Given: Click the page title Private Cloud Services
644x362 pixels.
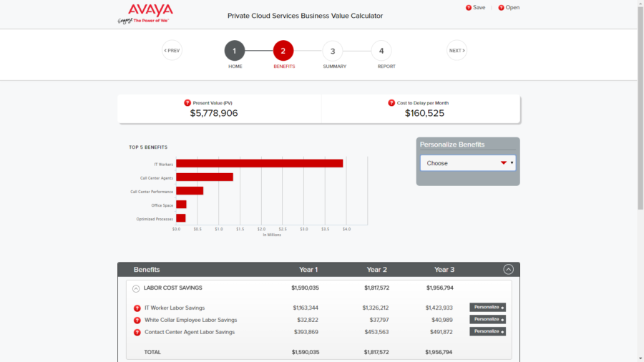Looking at the screenshot, I should click(x=305, y=16).
